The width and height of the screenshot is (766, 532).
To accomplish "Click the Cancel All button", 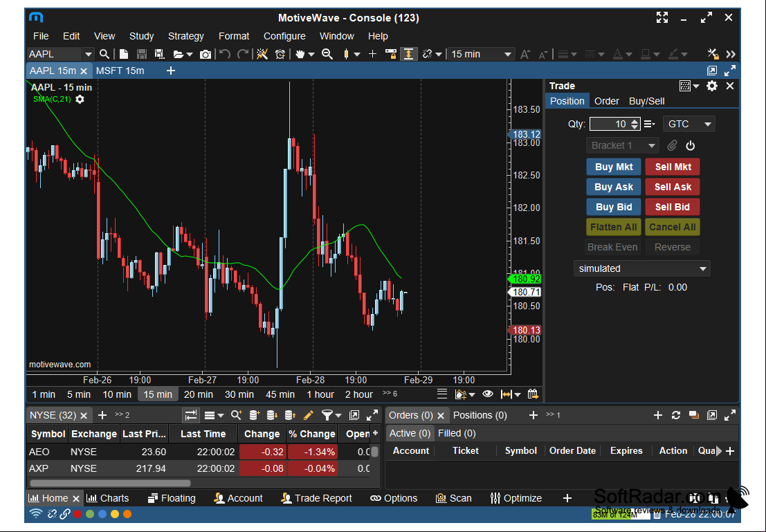I will pos(673,227).
